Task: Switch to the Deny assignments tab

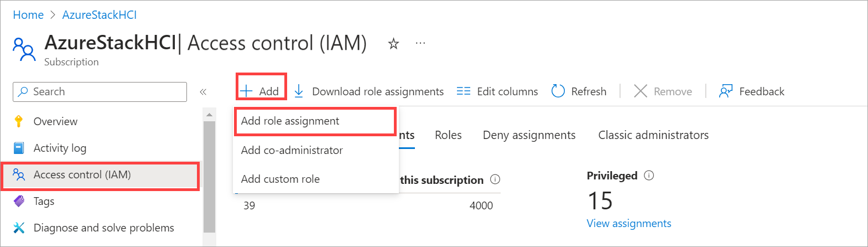Action: point(529,135)
